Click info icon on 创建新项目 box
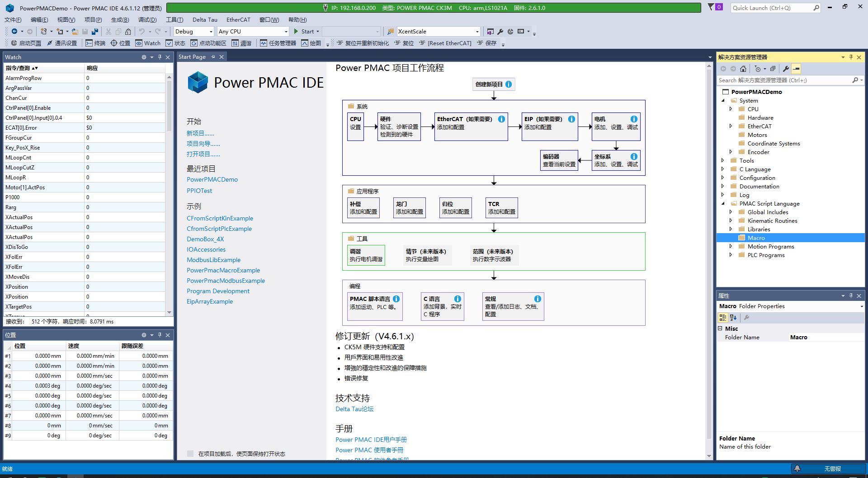The width and height of the screenshot is (868, 478). (509, 84)
